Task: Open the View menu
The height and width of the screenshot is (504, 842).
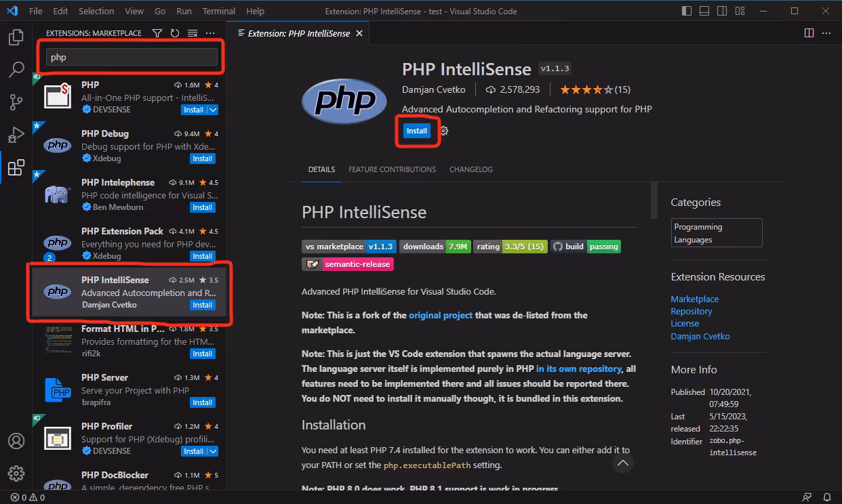Action: tap(134, 11)
